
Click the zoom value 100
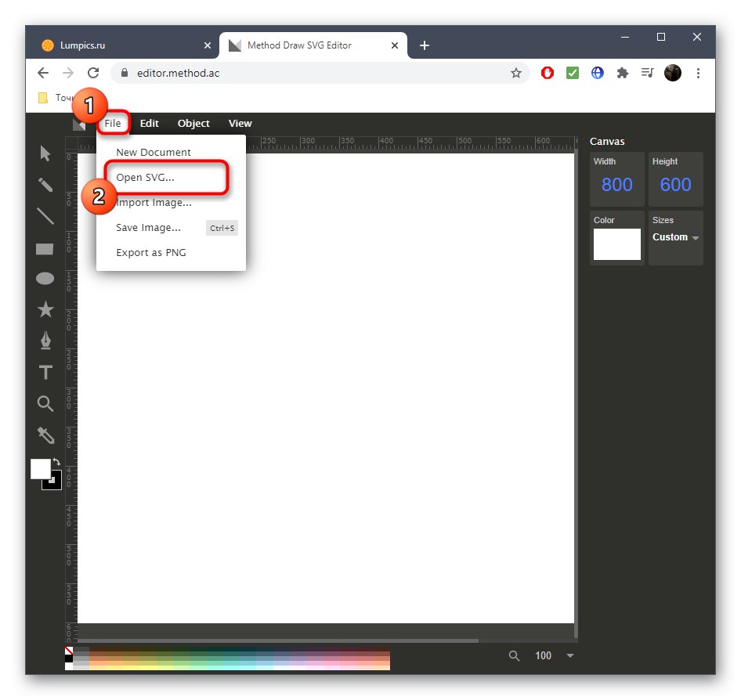tap(543, 655)
